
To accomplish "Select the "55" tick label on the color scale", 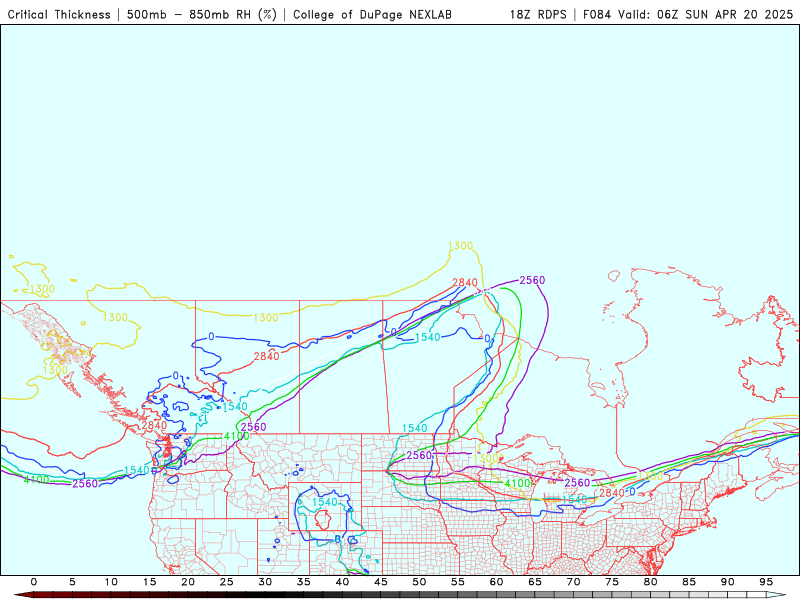I will tap(458, 582).
